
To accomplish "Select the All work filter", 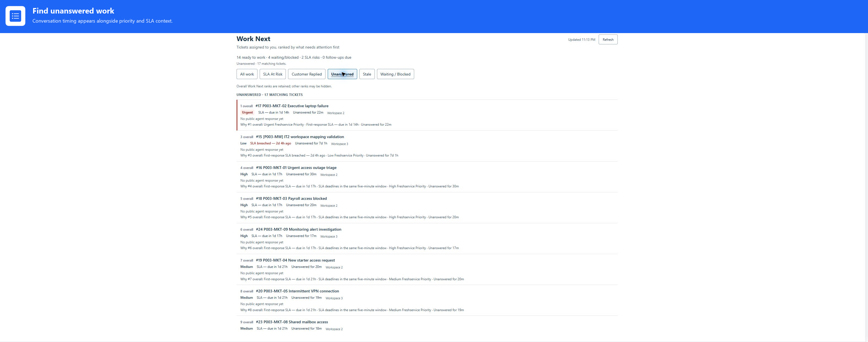I will pyautogui.click(x=247, y=74).
